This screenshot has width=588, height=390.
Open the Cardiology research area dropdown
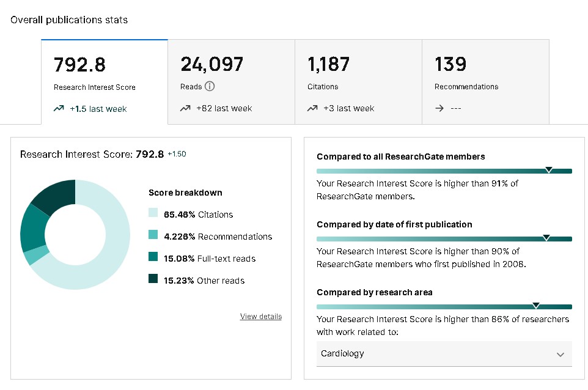[444, 354]
